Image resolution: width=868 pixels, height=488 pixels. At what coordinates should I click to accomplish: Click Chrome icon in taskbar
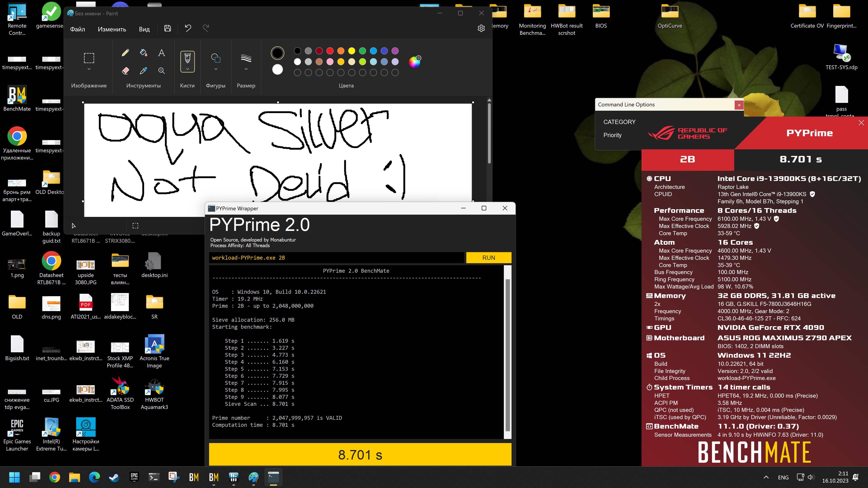(54, 477)
